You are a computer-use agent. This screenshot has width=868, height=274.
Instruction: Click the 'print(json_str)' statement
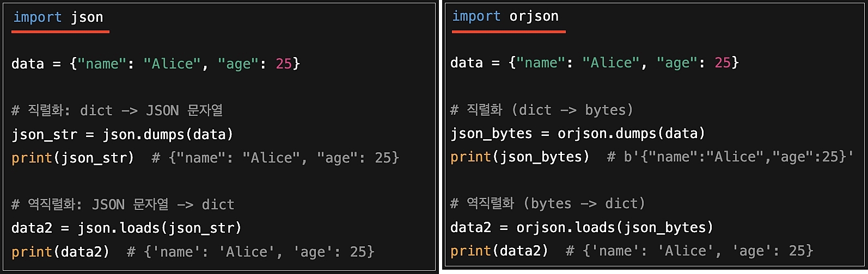[x=72, y=158]
